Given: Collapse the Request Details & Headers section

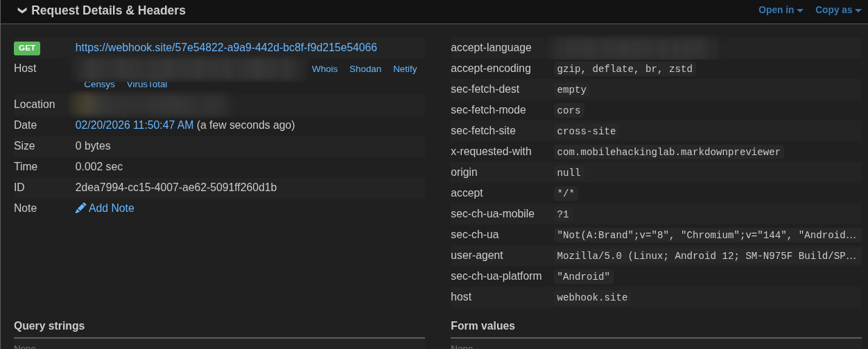Looking at the screenshot, I should (x=22, y=10).
